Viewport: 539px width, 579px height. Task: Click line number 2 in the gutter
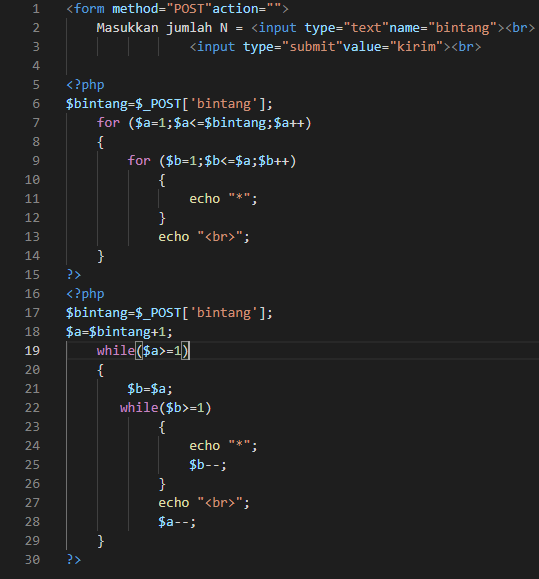[36, 28]
